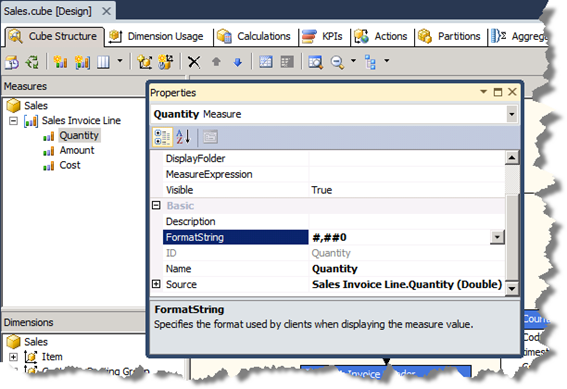Click the New Measure toolbar icon

click(x=60, y=62)
